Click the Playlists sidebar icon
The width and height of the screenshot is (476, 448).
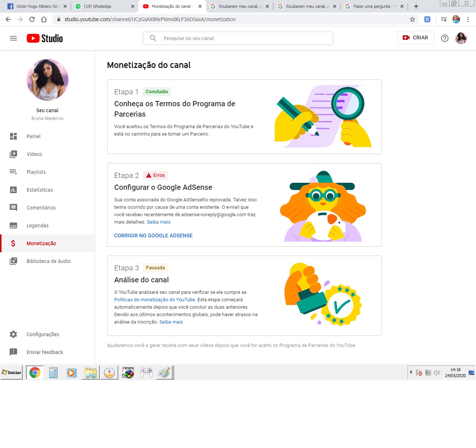pyautogui.click(x=13, y=172)
